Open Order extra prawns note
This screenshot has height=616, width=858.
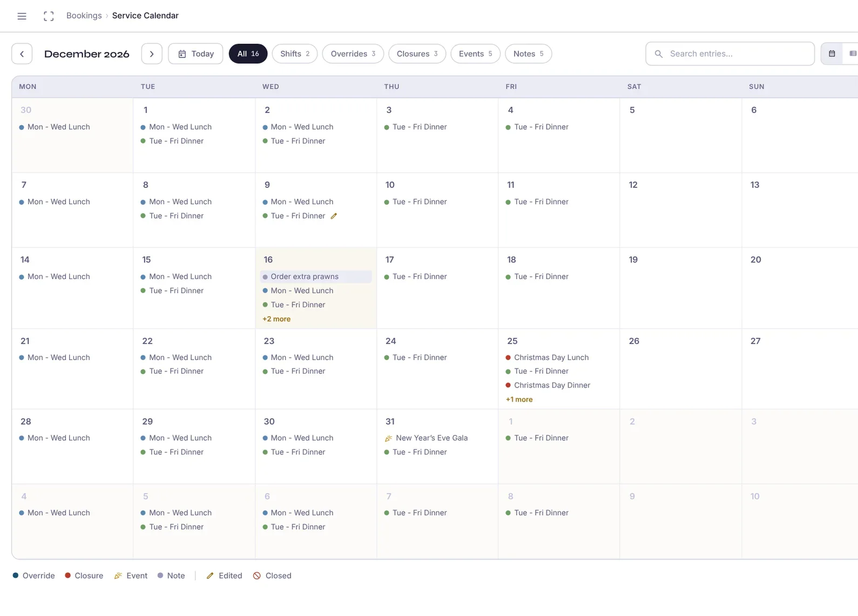pyautogui.click(x=316, y=276)
